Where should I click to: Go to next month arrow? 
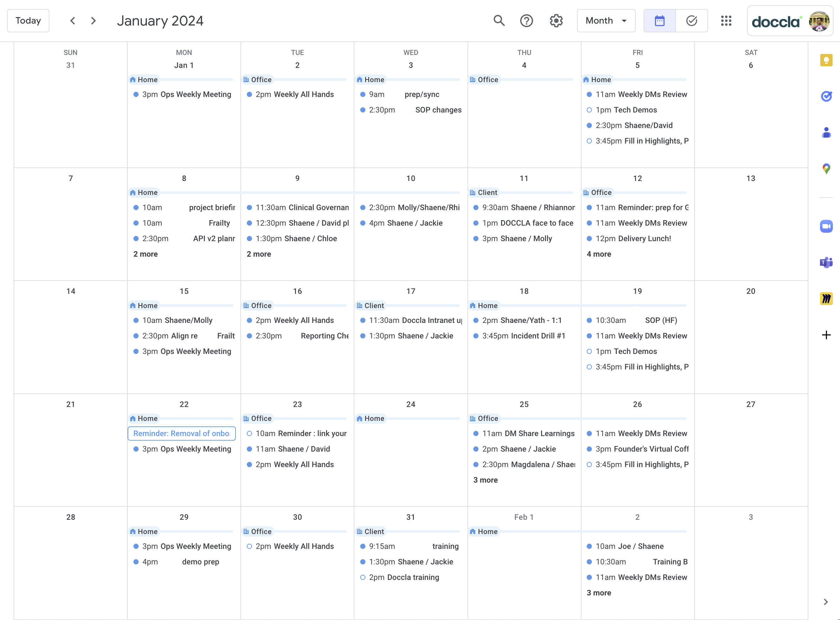point(93,21)
